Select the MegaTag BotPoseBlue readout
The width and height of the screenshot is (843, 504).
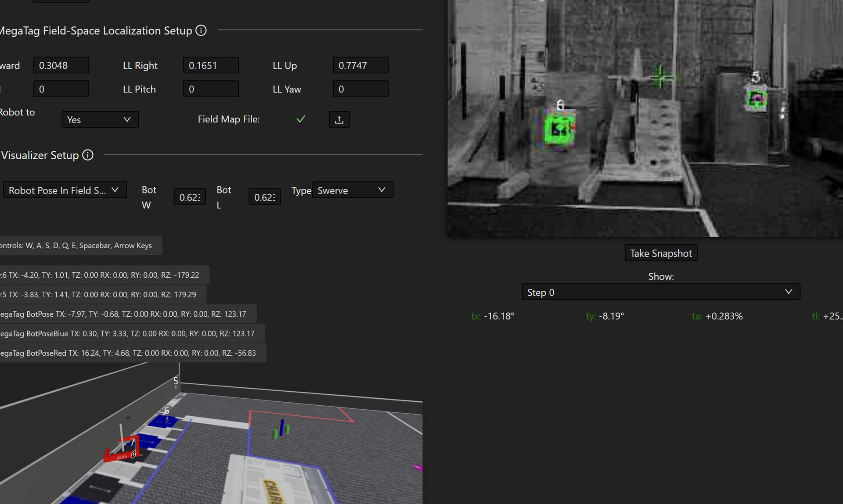(x=132, y=333)
